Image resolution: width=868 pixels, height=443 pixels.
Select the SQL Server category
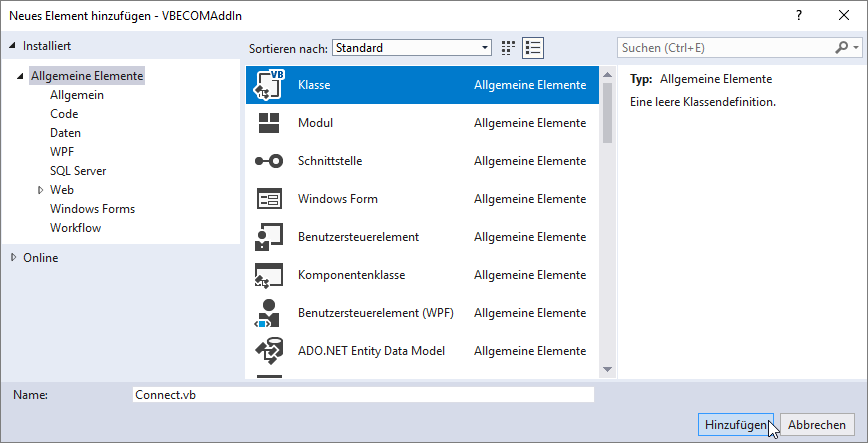[x=78, y=171]
